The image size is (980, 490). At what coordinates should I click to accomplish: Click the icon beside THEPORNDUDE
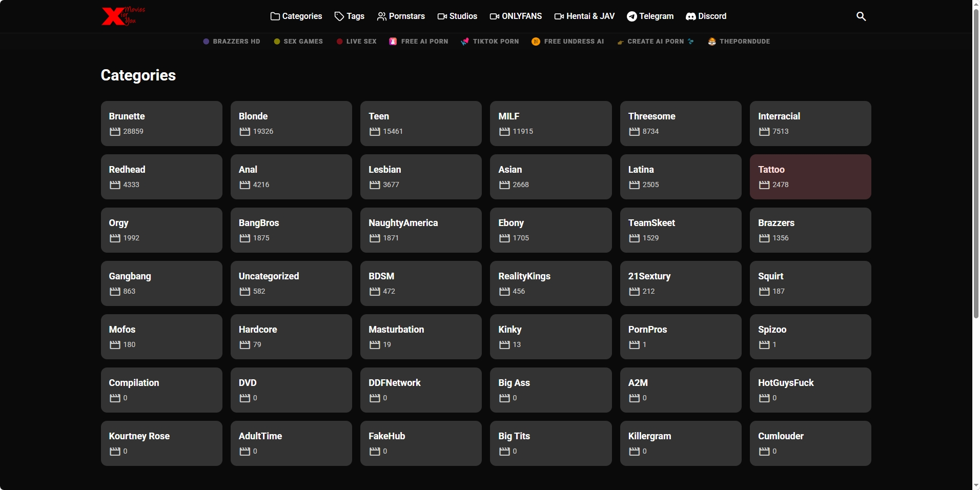[x=712, y=42]
